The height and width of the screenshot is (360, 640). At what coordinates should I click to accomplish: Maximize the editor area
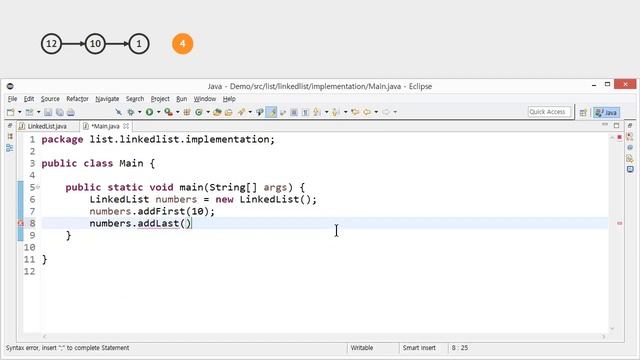(616, 125)
